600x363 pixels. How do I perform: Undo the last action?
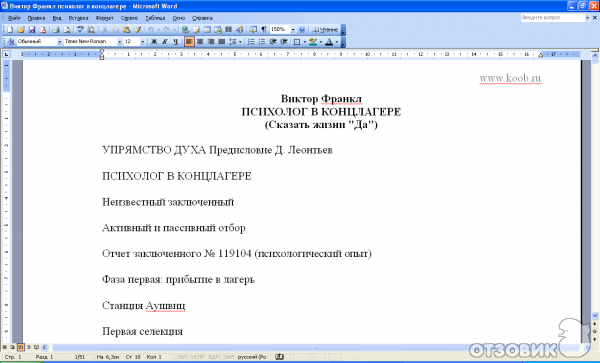click(x=151, y=29)
